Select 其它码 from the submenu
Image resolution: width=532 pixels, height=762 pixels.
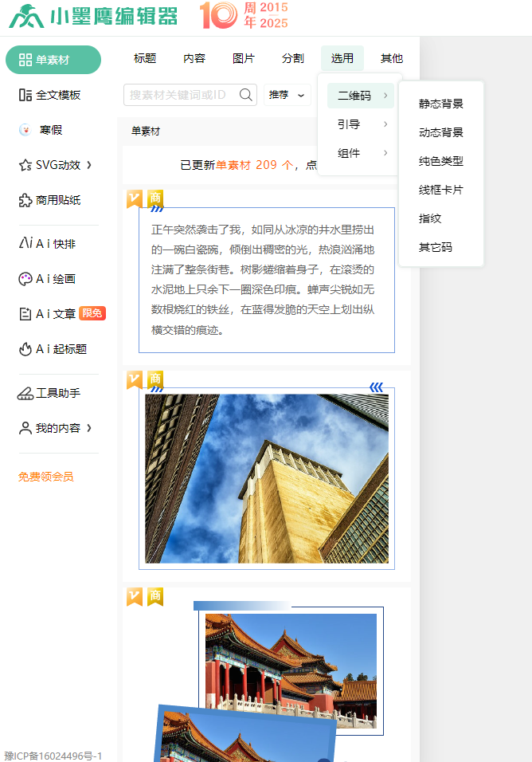tap(436, 247)
